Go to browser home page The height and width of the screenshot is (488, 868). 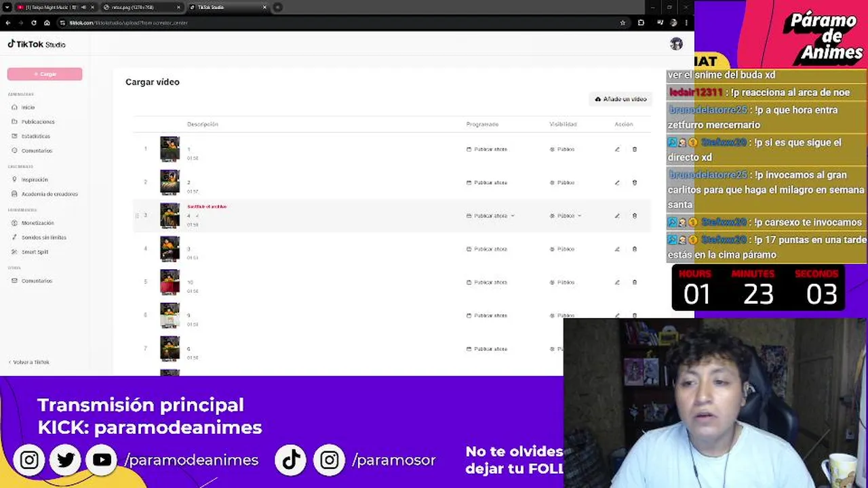[47, 22]
